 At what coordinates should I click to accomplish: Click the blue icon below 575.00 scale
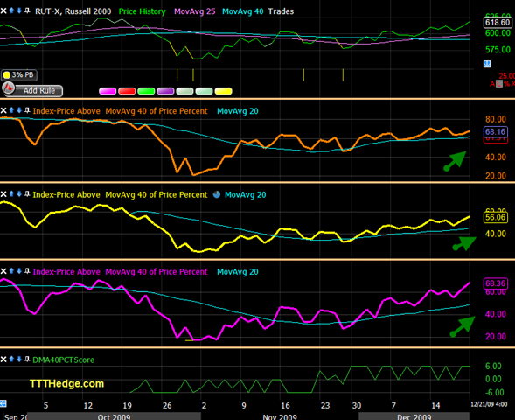487,64
